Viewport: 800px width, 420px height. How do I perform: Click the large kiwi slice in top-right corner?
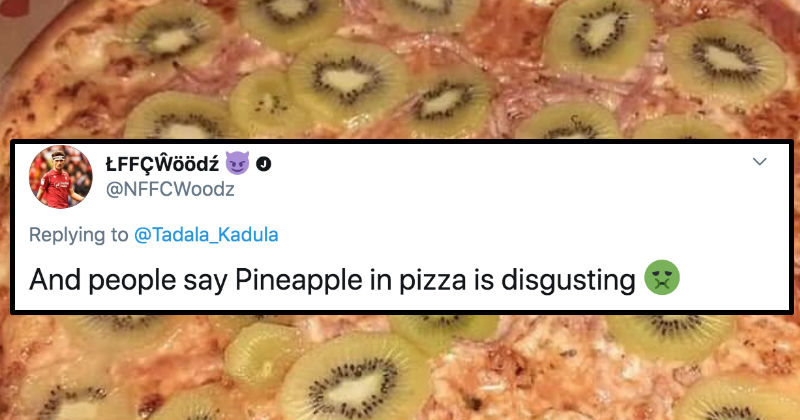[x=726, y=59]
